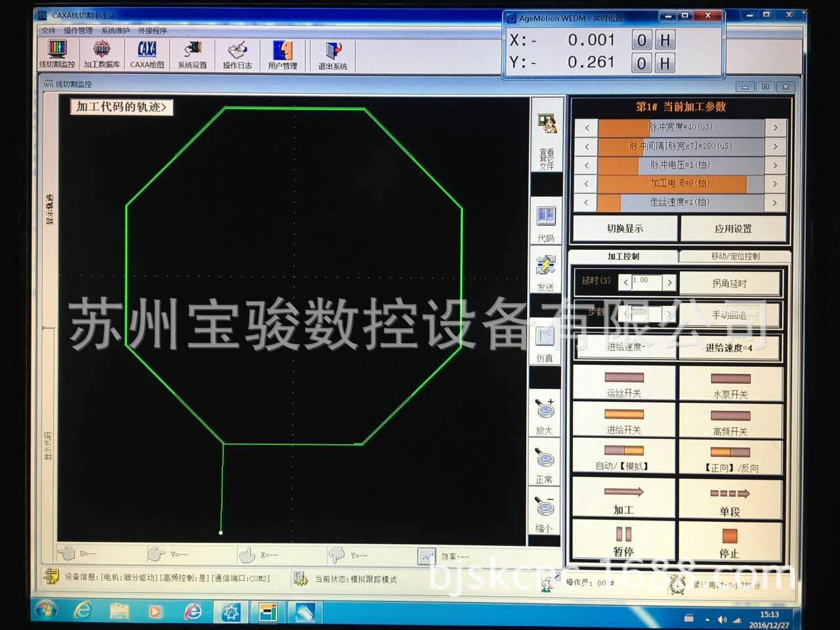Viewport: 840px width, 630px height.
Task: Increase 脉冲宽度 with right arrow
Action: (x=775, y=127)
